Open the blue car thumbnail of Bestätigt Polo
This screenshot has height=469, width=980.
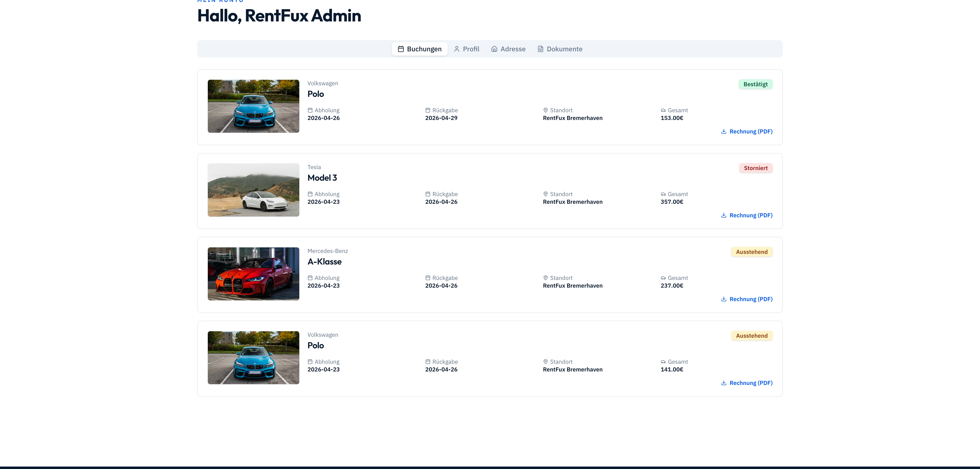253,106
